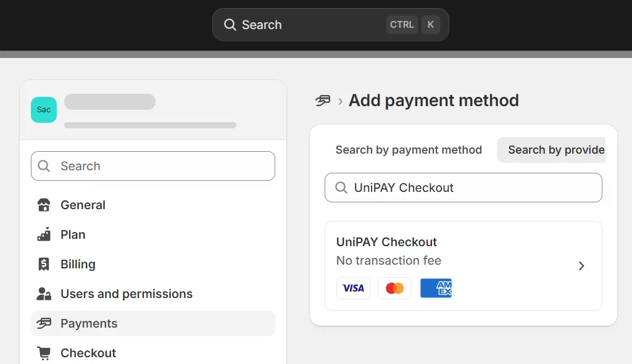Click the magnifier icon in top search bar
The image size is (632, 364).
[230, 25]
